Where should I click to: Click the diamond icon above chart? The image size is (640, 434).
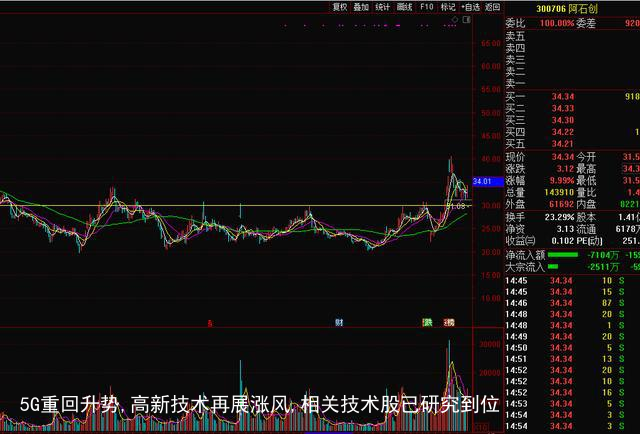pyautogui.click(x=455, y=19)
